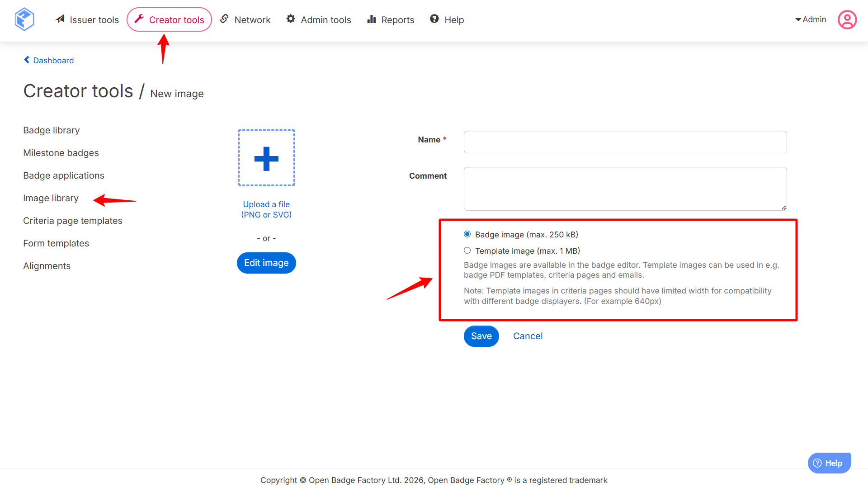The height and width of the screenshot is (492, 868).
Task: Open Image library in the sidebar
Action: click(x=51, y=198)
